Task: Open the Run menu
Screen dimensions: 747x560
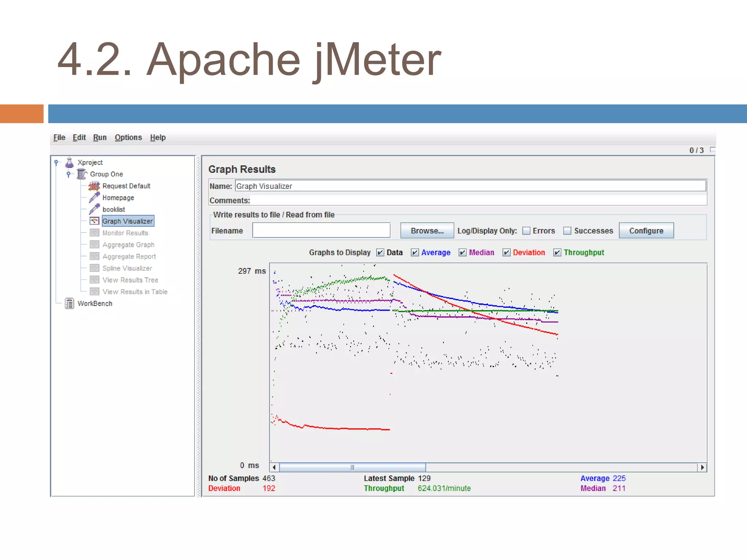Action: (x=100, y=137)
